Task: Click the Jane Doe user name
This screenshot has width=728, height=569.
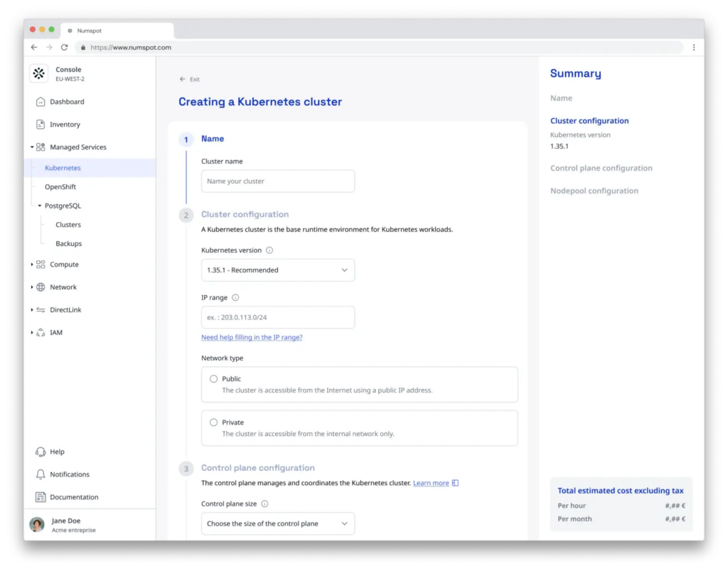Action: point(66,521)
